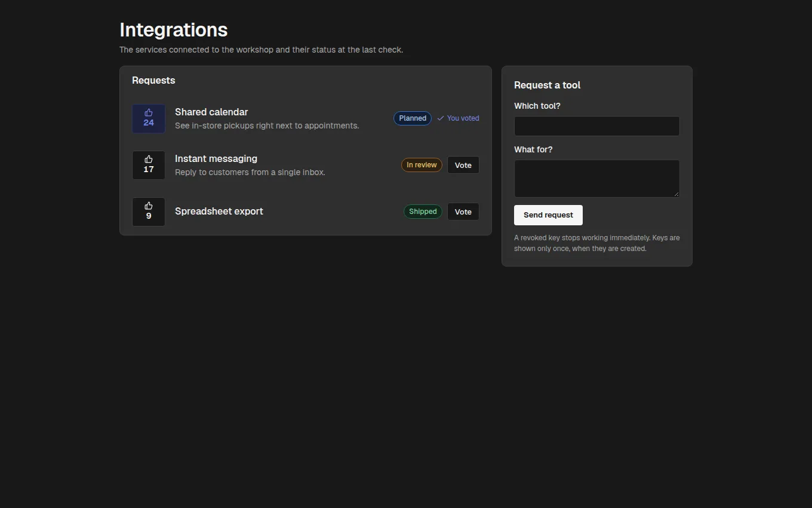Select the Shared calendar title
Viewport: 812px width, 508px height.
[211, 112]
